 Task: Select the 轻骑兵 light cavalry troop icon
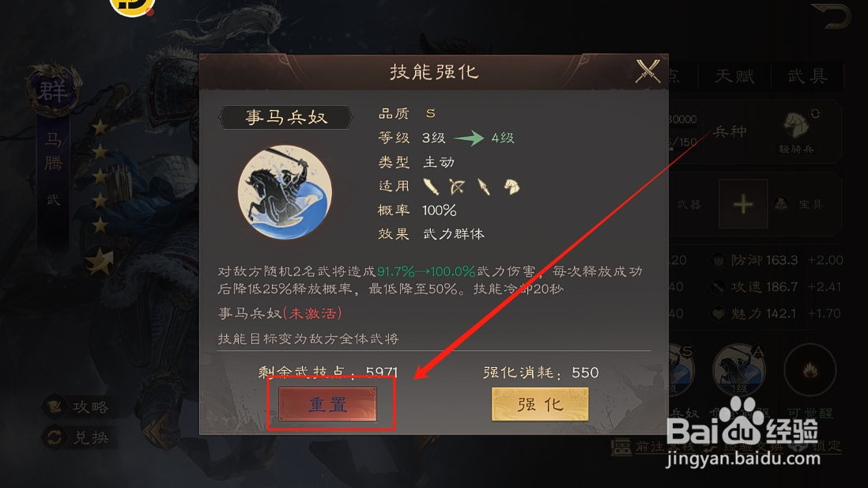point(796,132)
